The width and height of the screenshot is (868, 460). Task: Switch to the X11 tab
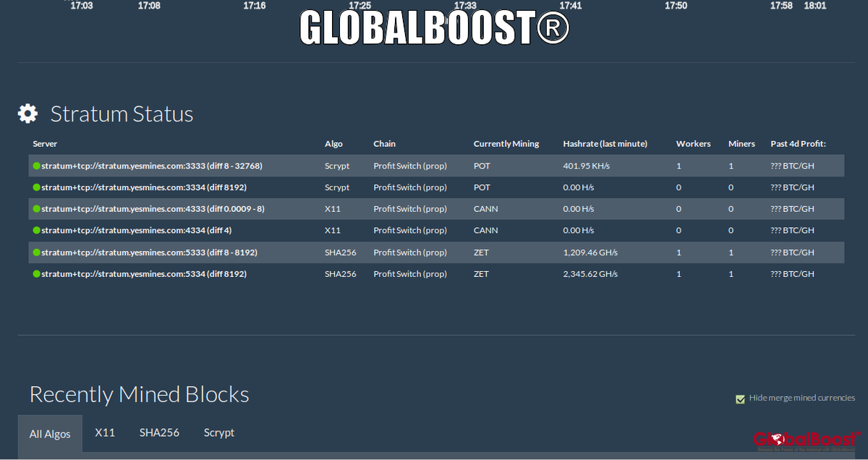[105, 433]
